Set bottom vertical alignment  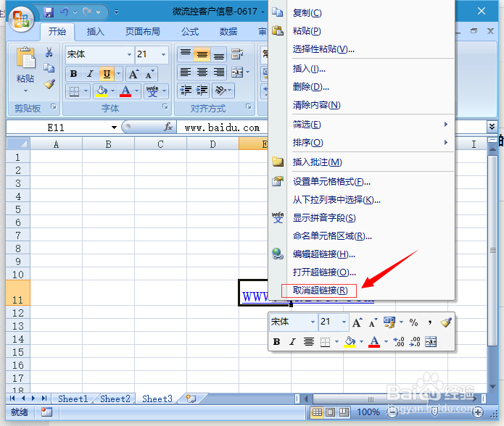(x=219, y=54)
